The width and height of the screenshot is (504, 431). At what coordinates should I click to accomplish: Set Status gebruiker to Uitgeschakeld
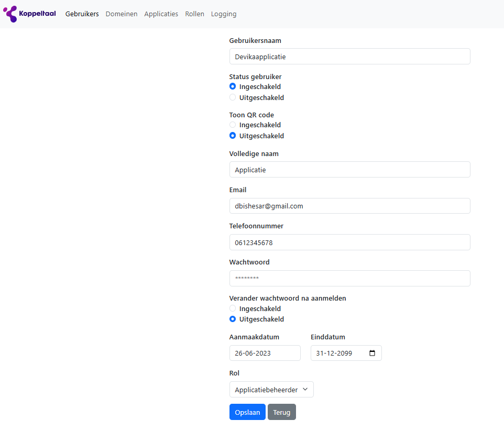pyautogui.click(x=233, y=97)
